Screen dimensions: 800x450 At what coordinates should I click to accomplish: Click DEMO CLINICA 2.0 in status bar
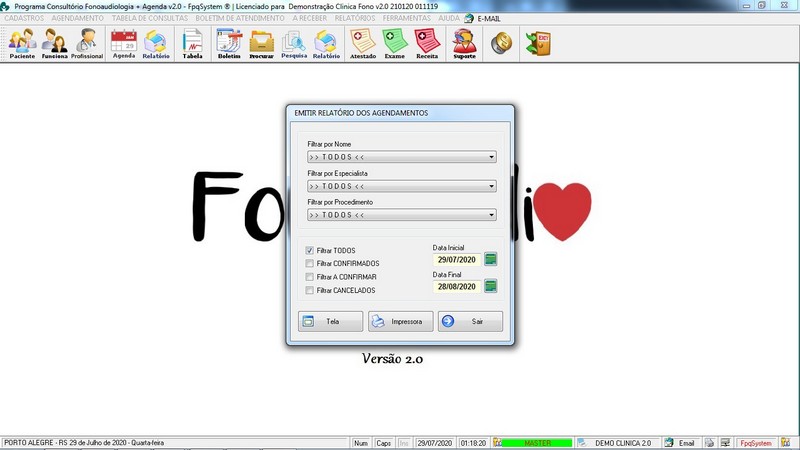click(623, 443)
